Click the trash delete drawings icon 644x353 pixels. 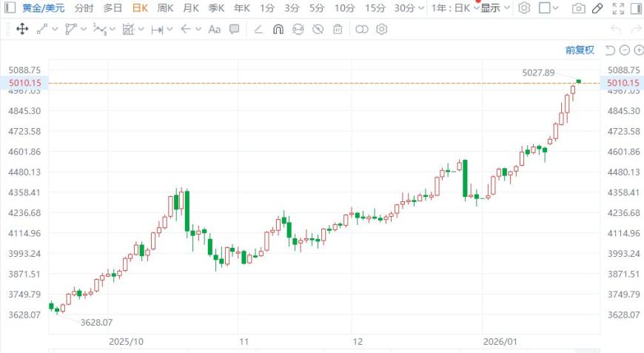(338, 30)
